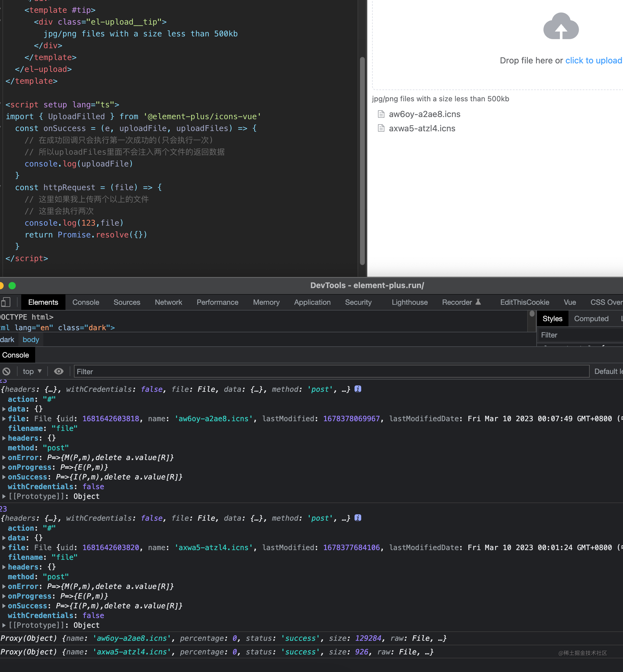Click the document icon beside aw6oy-a2ae8.icns
This screenshot has height=672, width=623.
(x=381, y=114)
